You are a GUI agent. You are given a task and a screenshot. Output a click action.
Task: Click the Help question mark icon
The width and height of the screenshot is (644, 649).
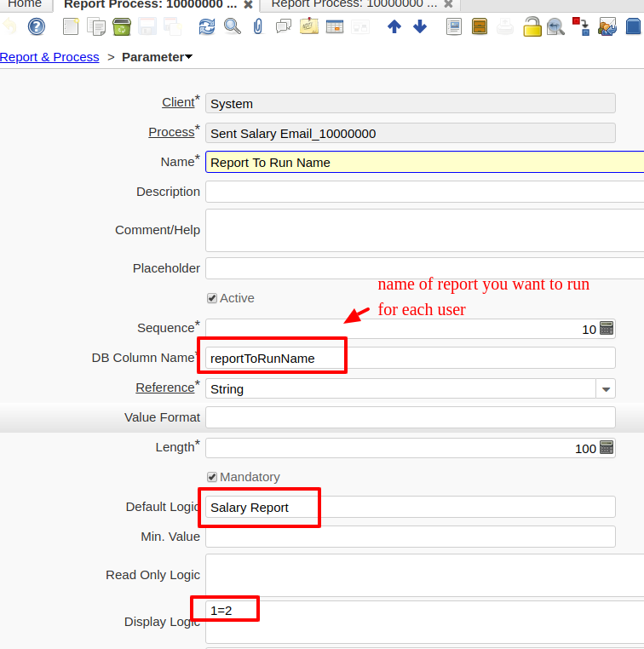click(37, 26)
